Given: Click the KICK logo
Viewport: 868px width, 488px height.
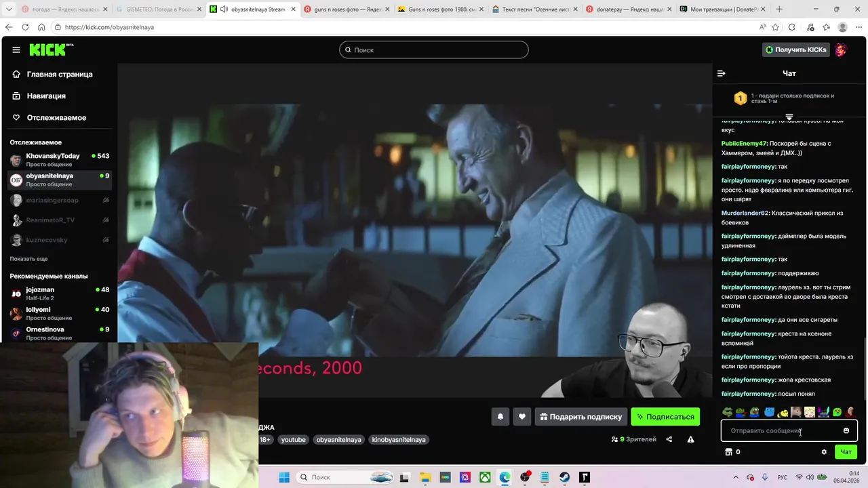Looking at the screenshot, I should click(51, 49).
